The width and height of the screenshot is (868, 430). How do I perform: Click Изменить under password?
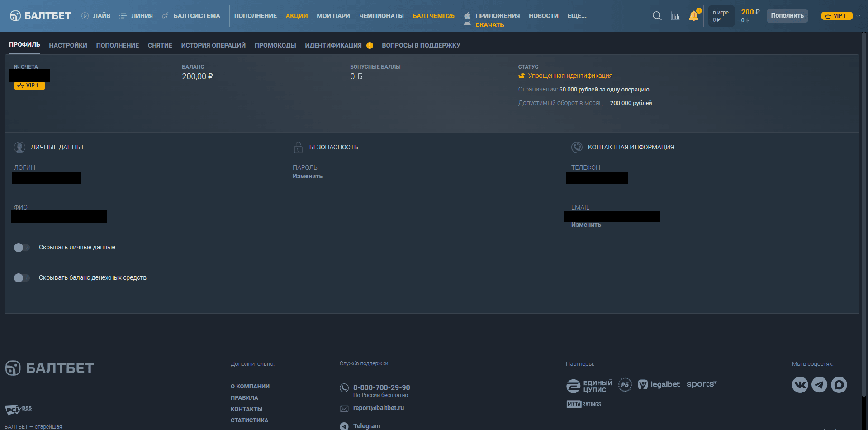(x=308, y=176)
